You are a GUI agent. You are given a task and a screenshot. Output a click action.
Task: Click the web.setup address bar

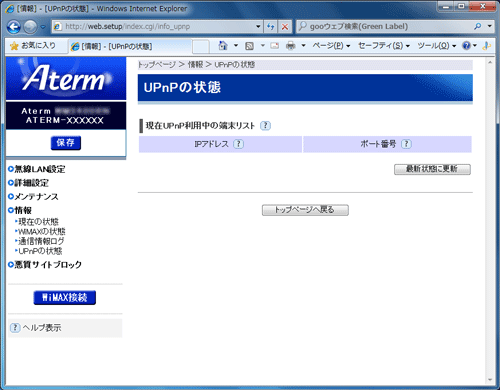coord(154,27)
